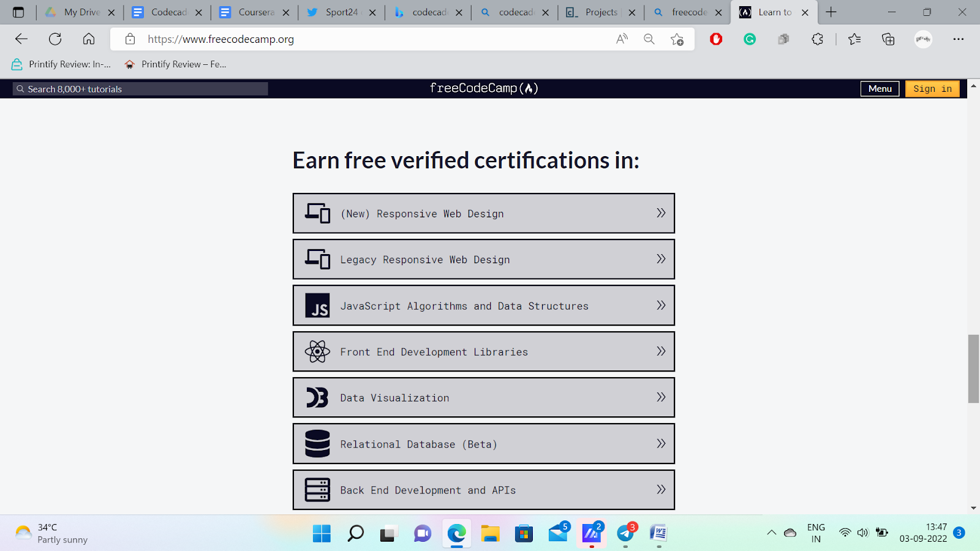Viewport: 980px width, 551px height.
Task: Open Task View on the taskbar
Action: tap(388, 534)
